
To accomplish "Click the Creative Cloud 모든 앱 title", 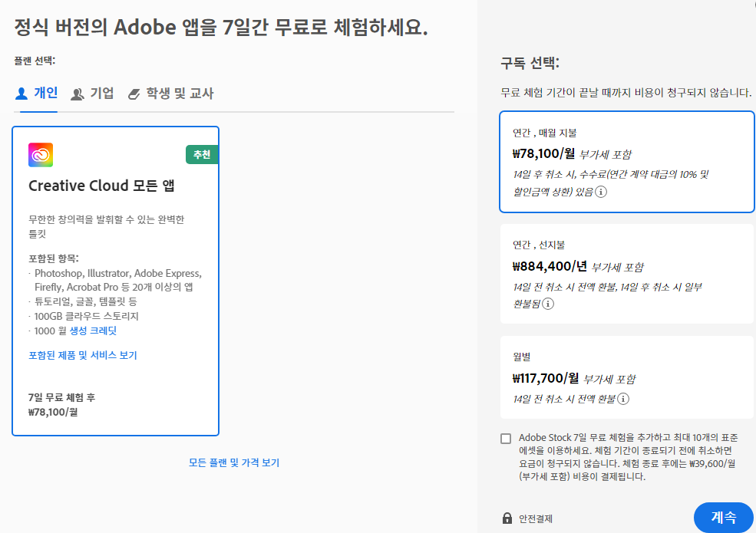I will point(101,186).
